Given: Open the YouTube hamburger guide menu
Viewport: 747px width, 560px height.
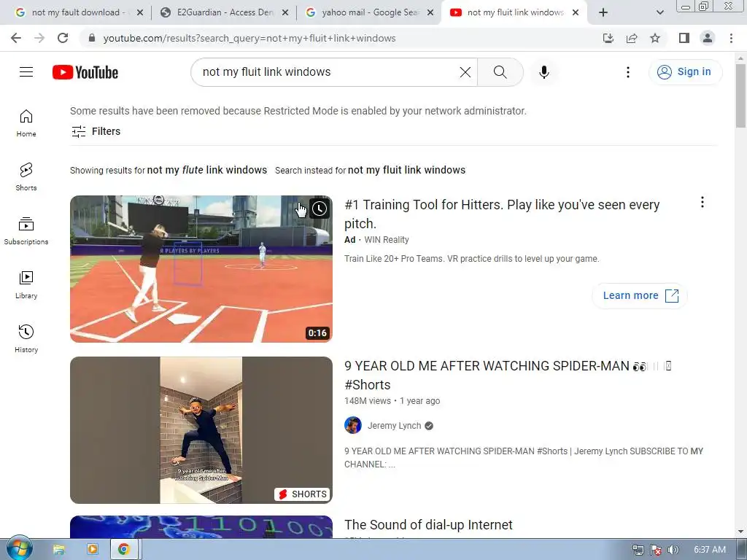Looking at the screenshot, I should pyautogui.click(x=26, y=72).
